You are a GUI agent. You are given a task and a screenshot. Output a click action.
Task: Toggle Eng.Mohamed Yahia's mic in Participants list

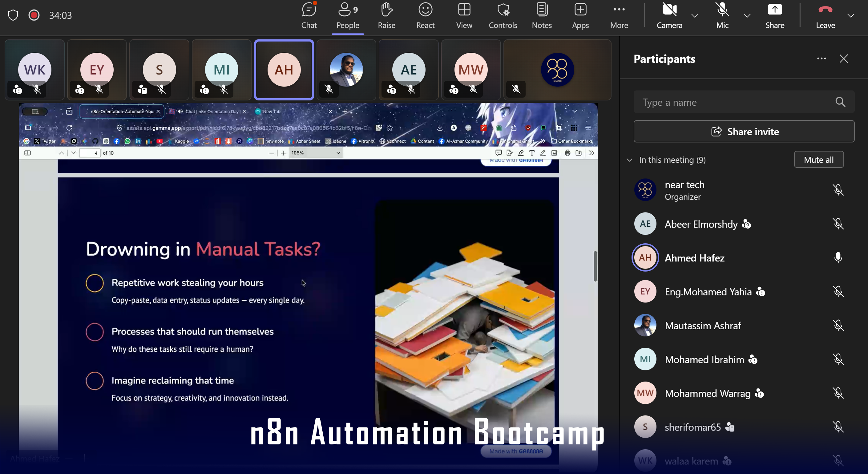838,292
